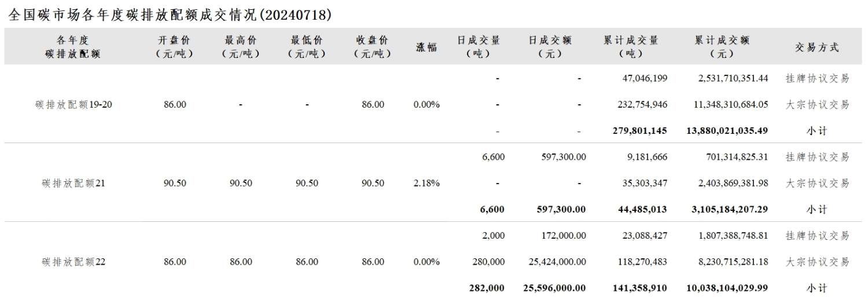The image size is (868, 307).
Task: Click cumulative volume 141,358,910
Action: (x=639, y=288)
